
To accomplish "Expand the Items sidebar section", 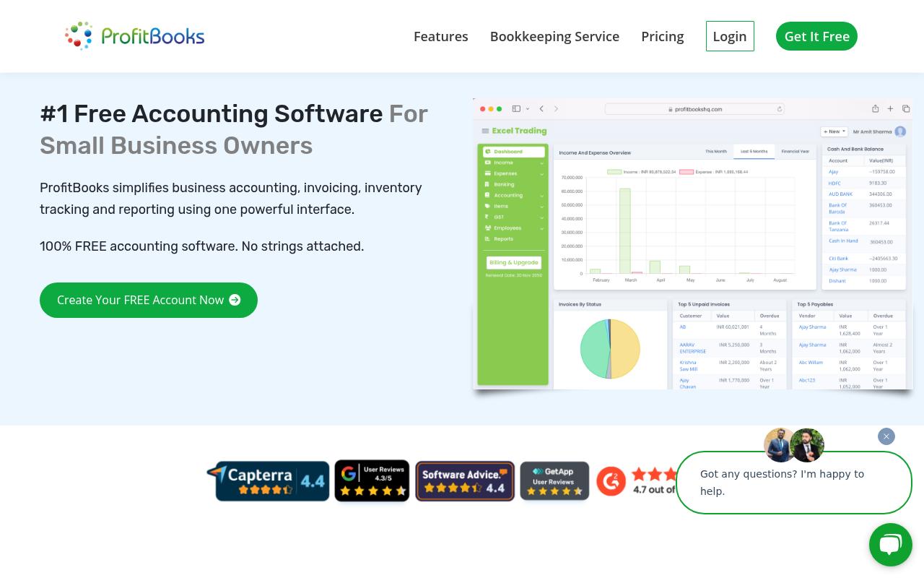I will click(513, 206).
